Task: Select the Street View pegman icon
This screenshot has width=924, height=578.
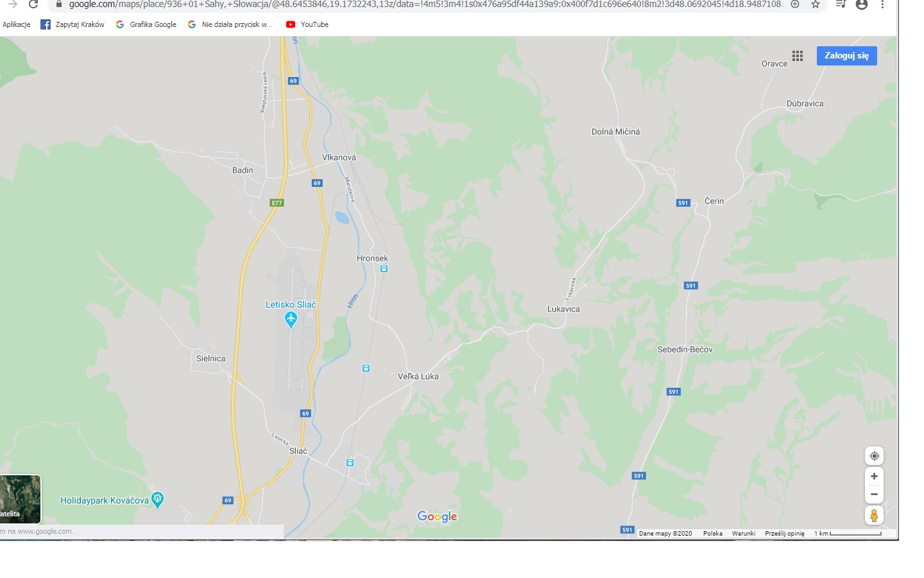Action: point(874,515)
